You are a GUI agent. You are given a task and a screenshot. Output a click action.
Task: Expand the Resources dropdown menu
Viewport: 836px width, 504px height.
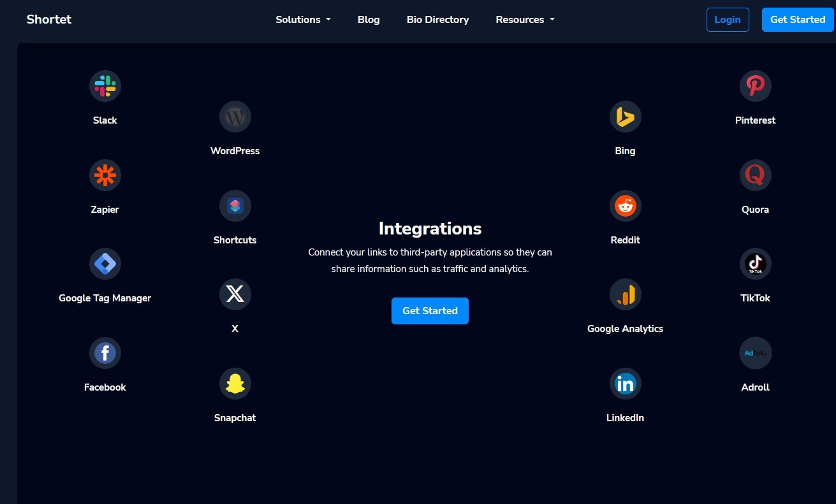(x=525, y=20)
